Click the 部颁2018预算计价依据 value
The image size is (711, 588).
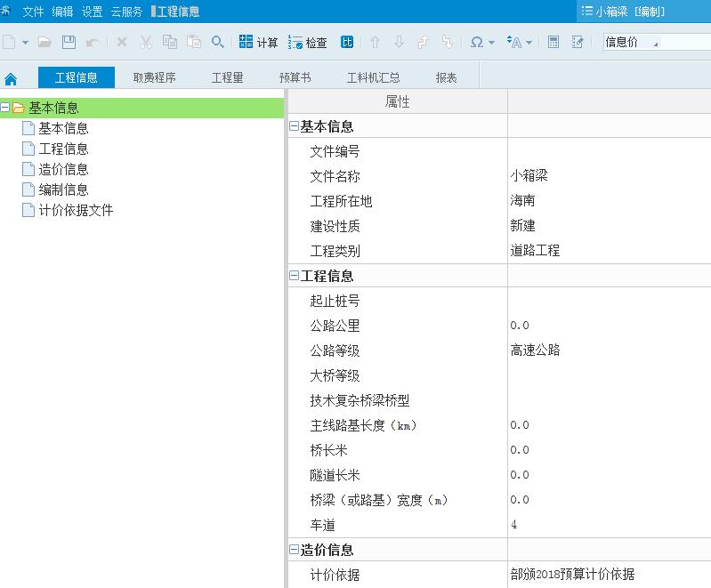point(572,574)
